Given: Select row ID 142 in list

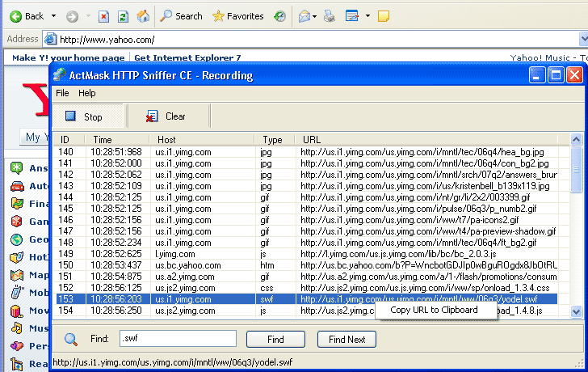Looking at the screenshot, I should coord(307,175).
